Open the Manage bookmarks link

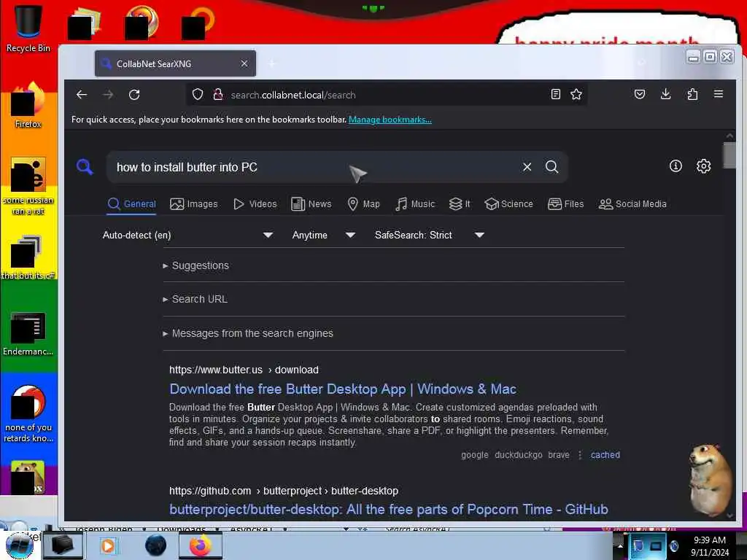click(x=390, y=120)
